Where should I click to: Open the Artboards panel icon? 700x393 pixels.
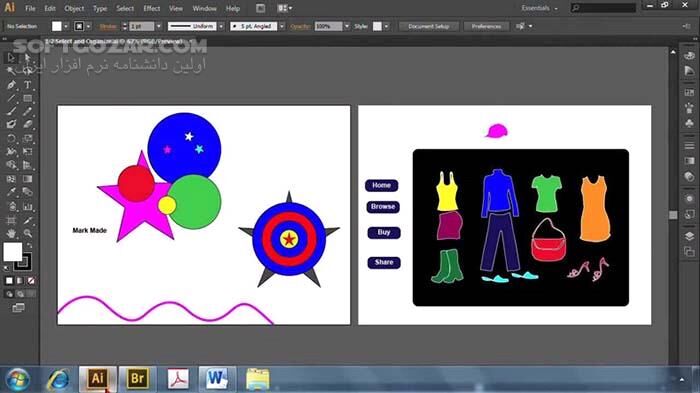[689, 252]
